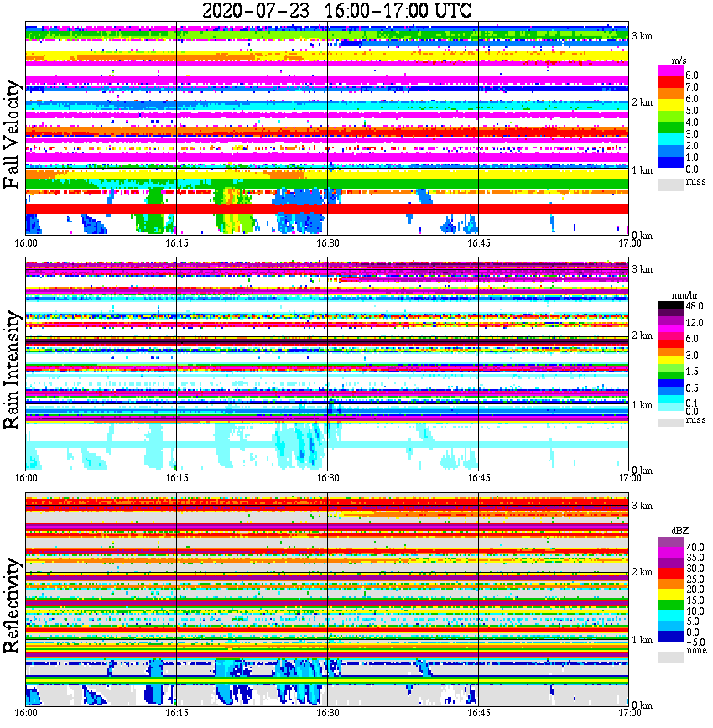Viewport: 713px width, 728px height.
Task: Click the 16:15 tick under Rain Intensity plot
Action: 177,478
